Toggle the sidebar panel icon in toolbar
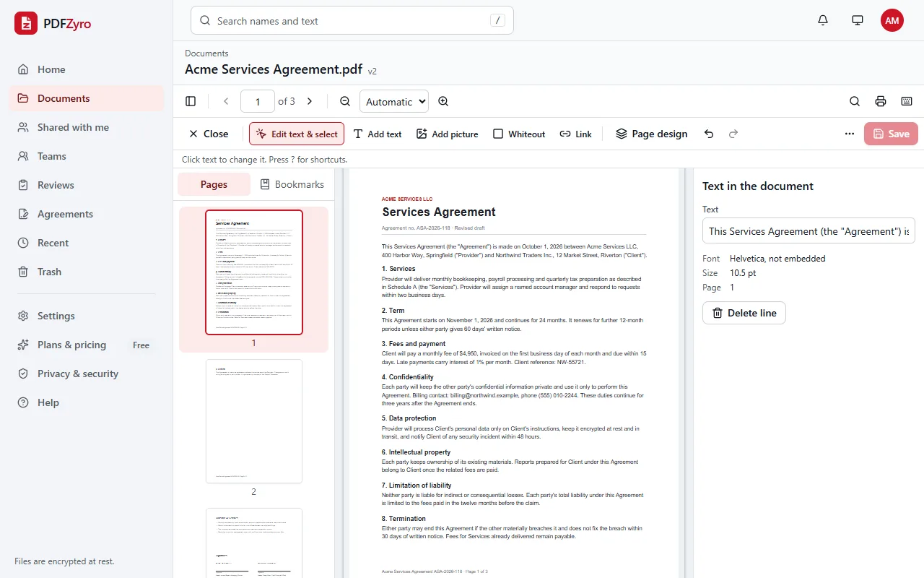This screenshot has width=924, height=578. coord(191,102)
